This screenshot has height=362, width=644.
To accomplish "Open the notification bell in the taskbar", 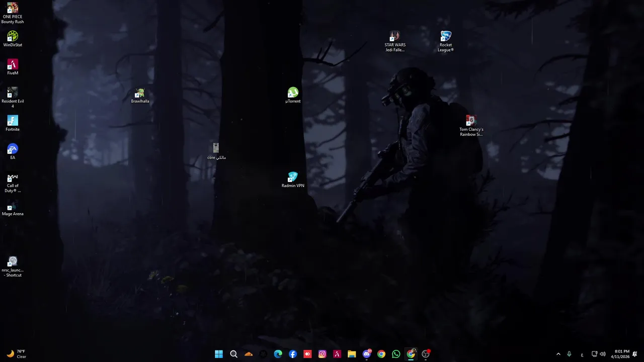I will 635,354.
